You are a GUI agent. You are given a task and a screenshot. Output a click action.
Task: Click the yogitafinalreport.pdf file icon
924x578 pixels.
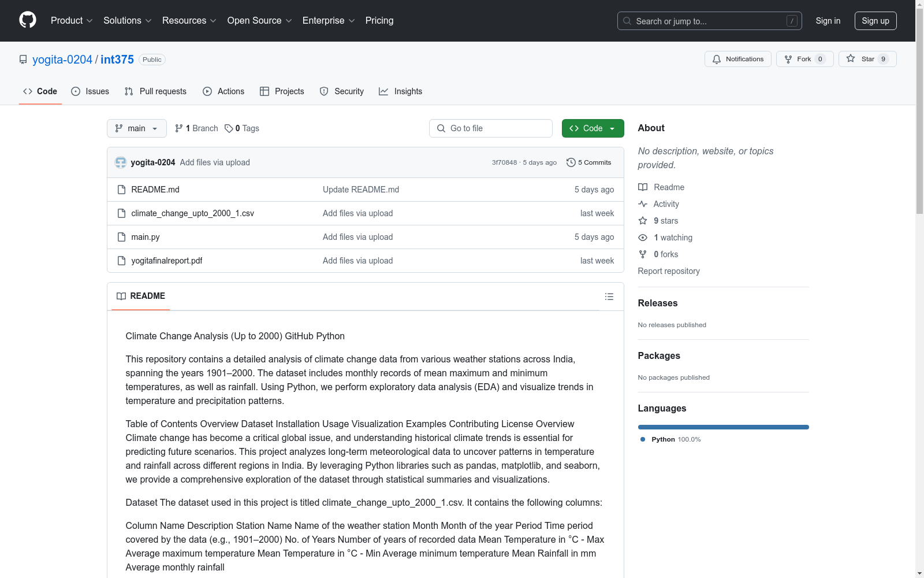[121, 261]
